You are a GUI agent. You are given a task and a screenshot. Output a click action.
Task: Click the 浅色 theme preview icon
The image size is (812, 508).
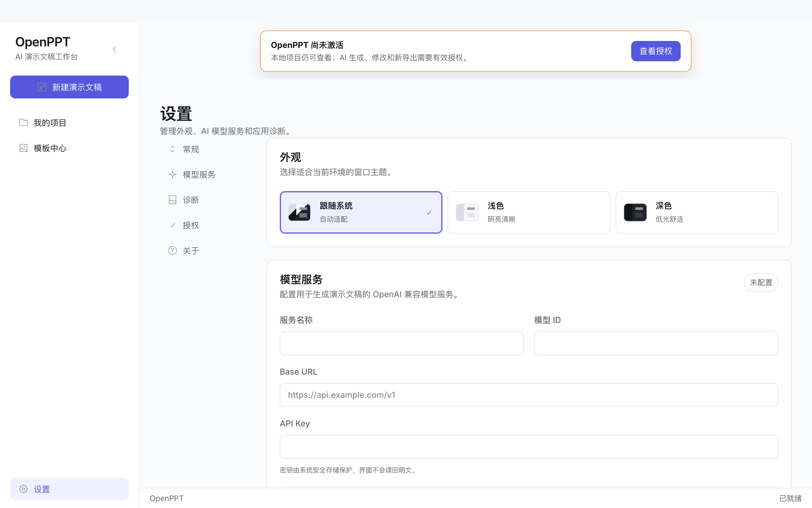click(x=467, y=212)
